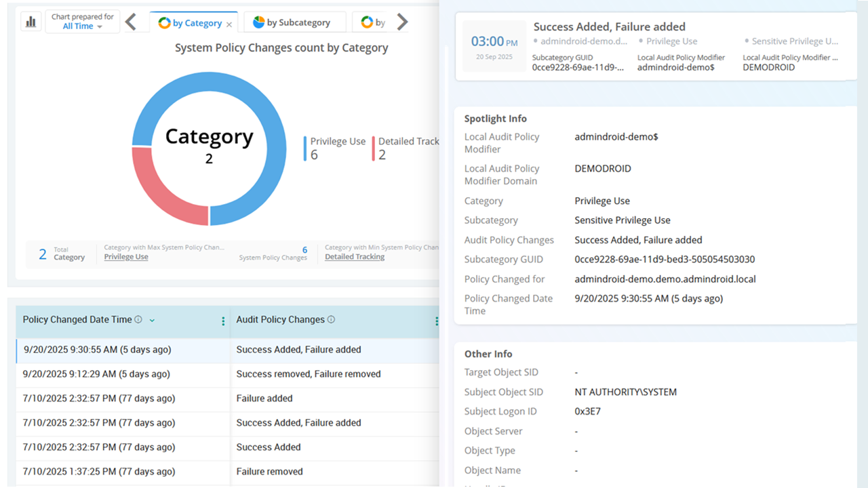The width and height of the screenshot is (868, 488).
Task: Open the three-dot menu on Policy Changed Date Time column
Action: pos(223,321)
